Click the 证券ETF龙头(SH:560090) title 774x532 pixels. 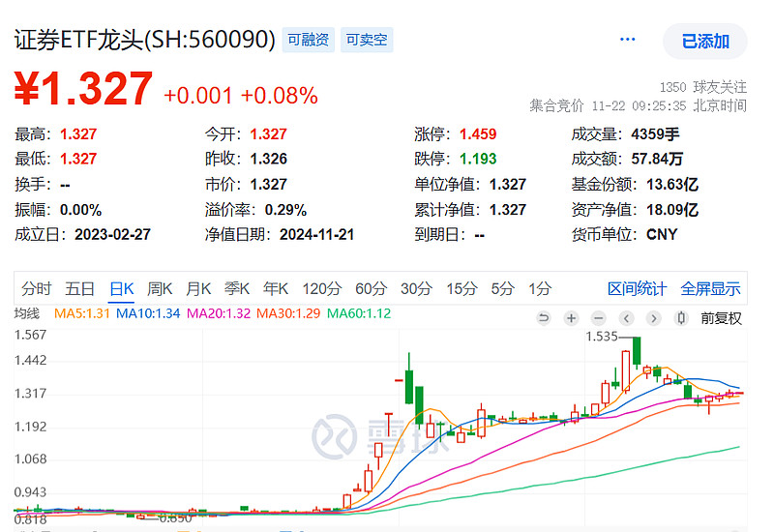point(144,40)
